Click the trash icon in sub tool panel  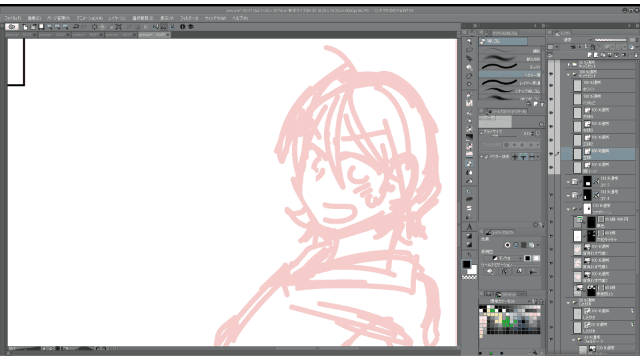point(542,104)
